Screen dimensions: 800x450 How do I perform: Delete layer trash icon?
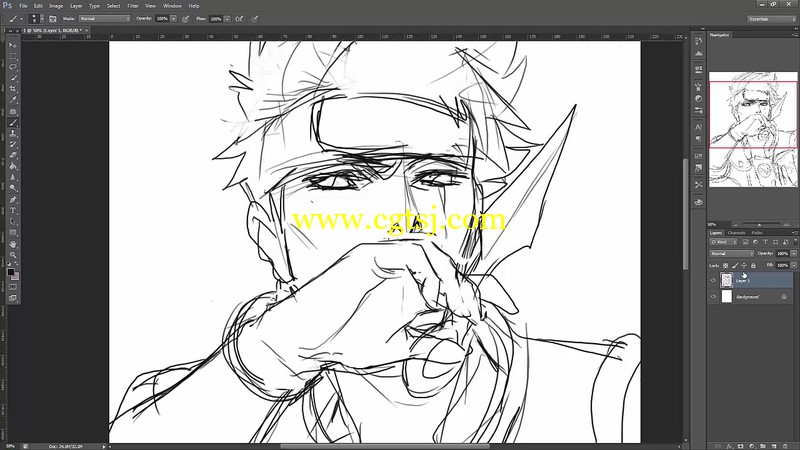(x=785, y=446)
